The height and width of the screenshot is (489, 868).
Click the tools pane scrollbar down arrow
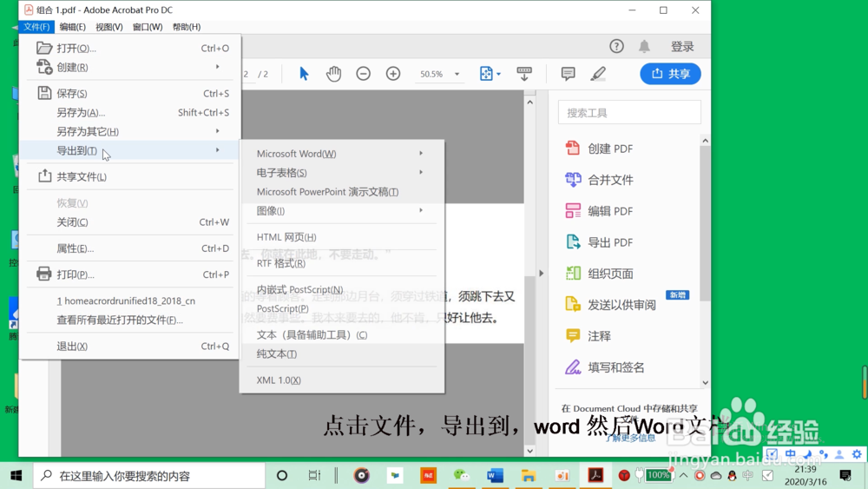coord(705,382)
